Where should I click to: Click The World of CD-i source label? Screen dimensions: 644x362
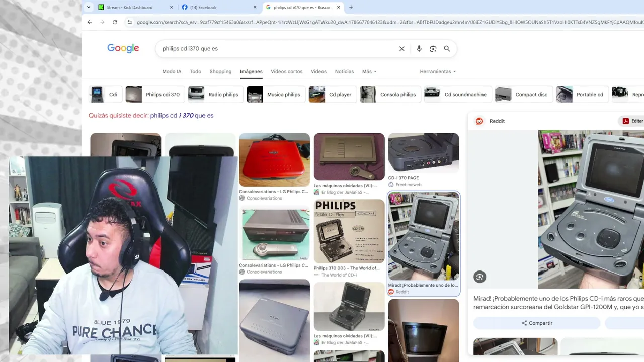(x=339, y=275)
